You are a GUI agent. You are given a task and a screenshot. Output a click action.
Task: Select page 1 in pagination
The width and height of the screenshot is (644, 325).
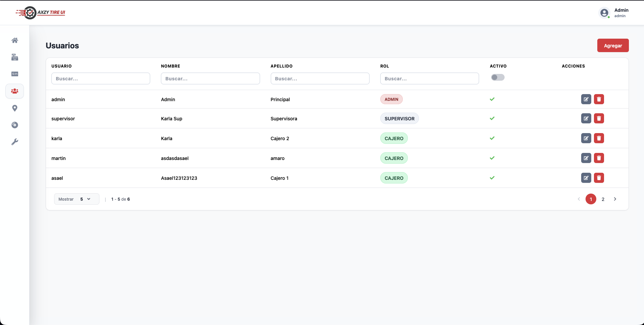[591, 199]
